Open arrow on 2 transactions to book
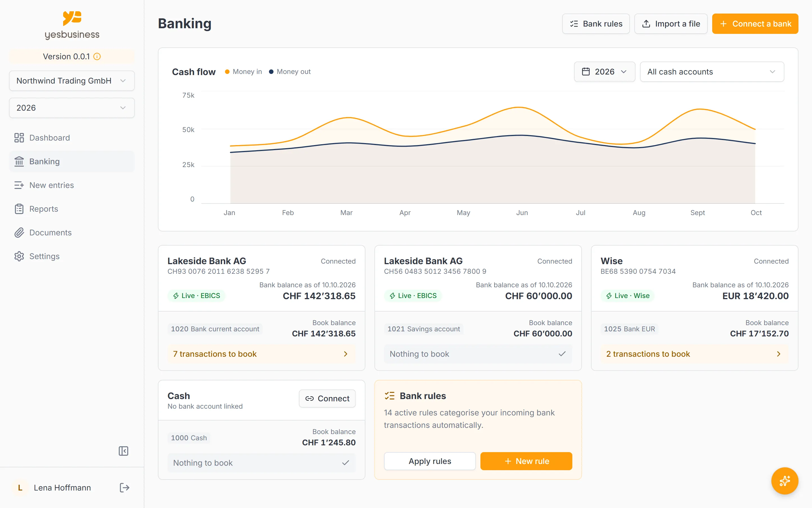Viewport: 812px width, 508px height. tap(778, 354)
